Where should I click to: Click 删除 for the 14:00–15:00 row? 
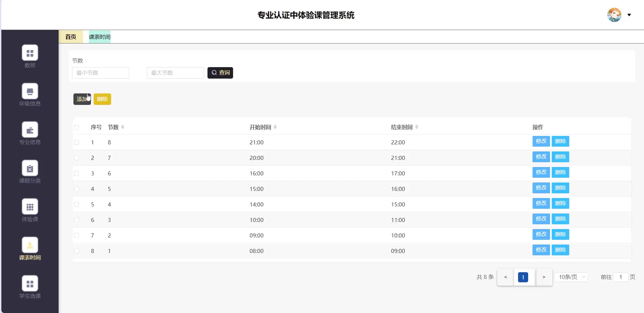[x=560, y=203]
